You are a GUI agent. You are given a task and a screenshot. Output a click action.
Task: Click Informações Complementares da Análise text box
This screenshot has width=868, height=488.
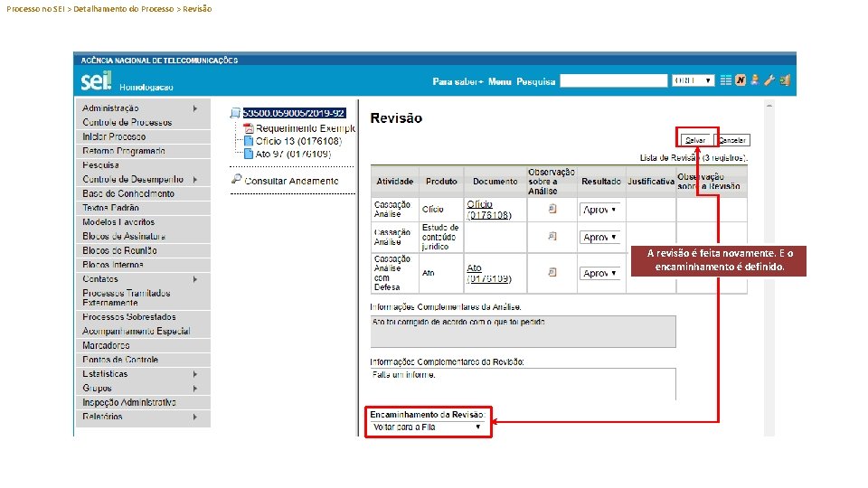(524, 332)
